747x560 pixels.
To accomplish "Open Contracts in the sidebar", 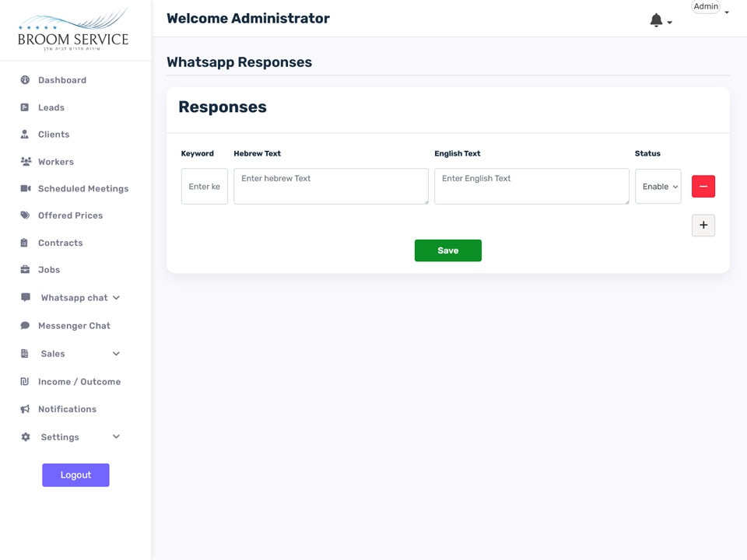I will [x=60, y=243].
